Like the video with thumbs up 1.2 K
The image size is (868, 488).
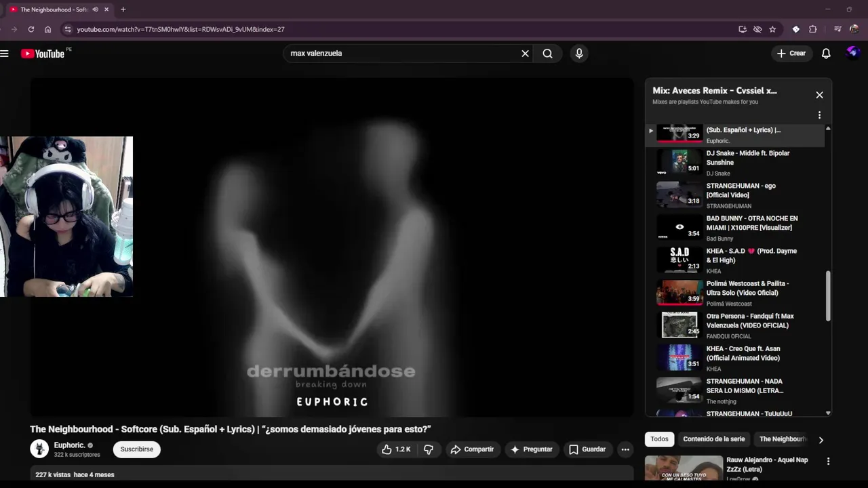coord(395,449)
